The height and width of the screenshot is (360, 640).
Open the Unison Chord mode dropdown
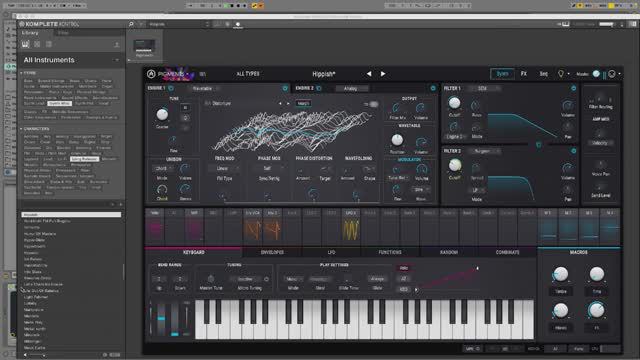(x=163, y=168)
